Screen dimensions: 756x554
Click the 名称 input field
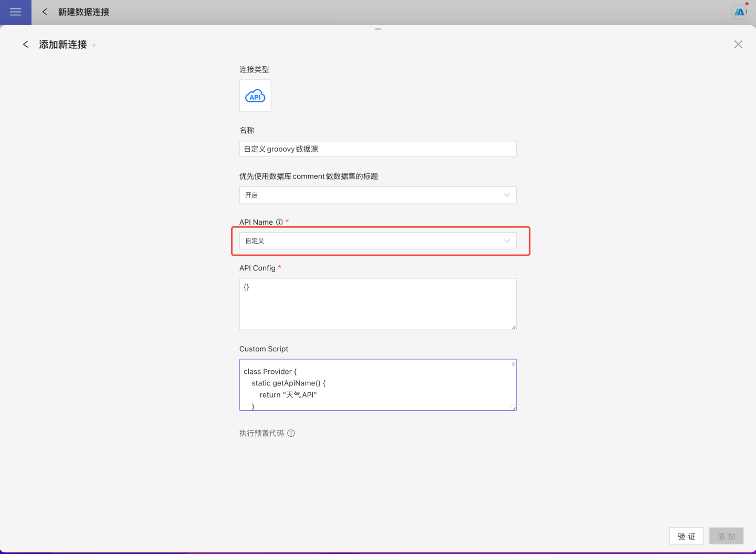coord(377,149)
